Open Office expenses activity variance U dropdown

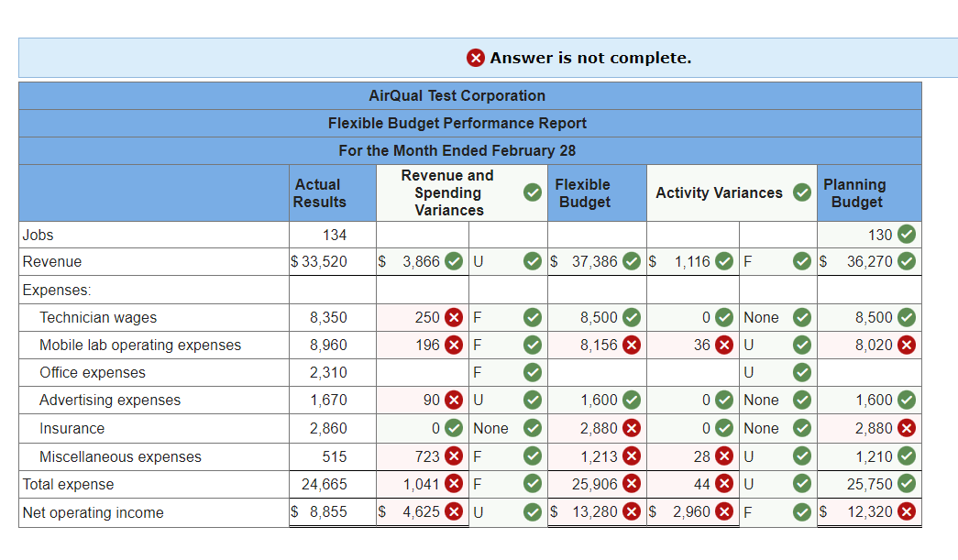click(777, 372)
